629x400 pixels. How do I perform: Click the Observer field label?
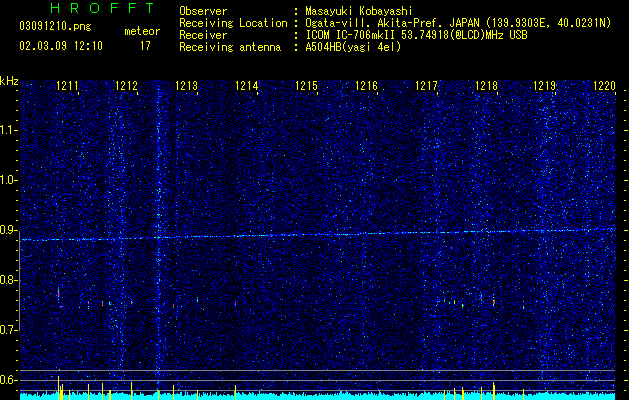pyautogui.click(x=203, y=11)
